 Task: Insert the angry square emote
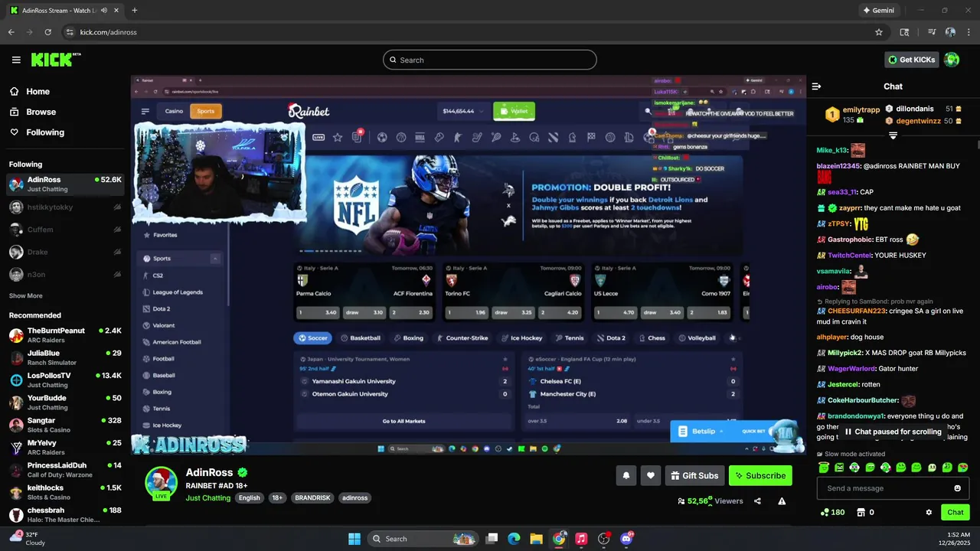coord(839,468)
